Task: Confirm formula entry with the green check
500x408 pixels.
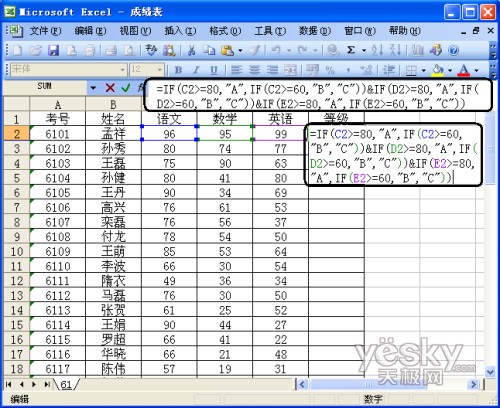Action: coord(126,88)
